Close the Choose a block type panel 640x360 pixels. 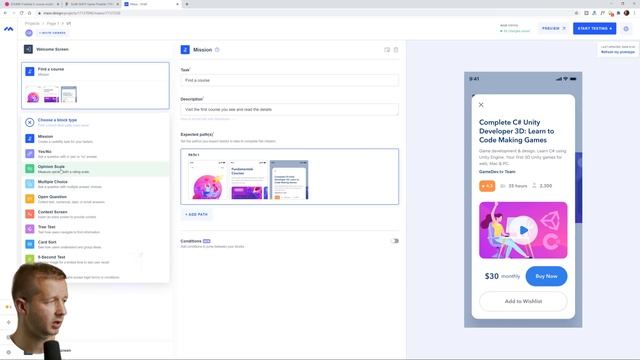[x=29, y=122]
